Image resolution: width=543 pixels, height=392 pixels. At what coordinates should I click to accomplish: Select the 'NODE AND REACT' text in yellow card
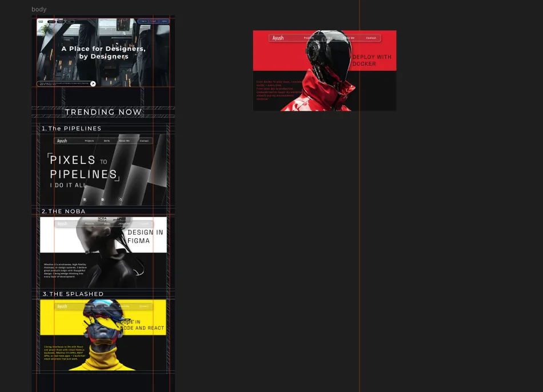pos(142,328)
